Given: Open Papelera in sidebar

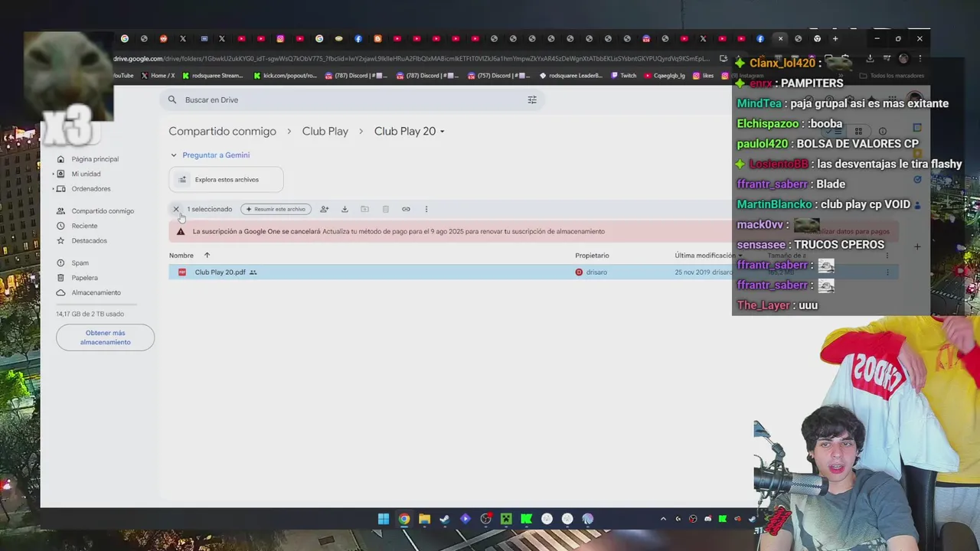Looking at the screenshot, I should coord(84,278).
